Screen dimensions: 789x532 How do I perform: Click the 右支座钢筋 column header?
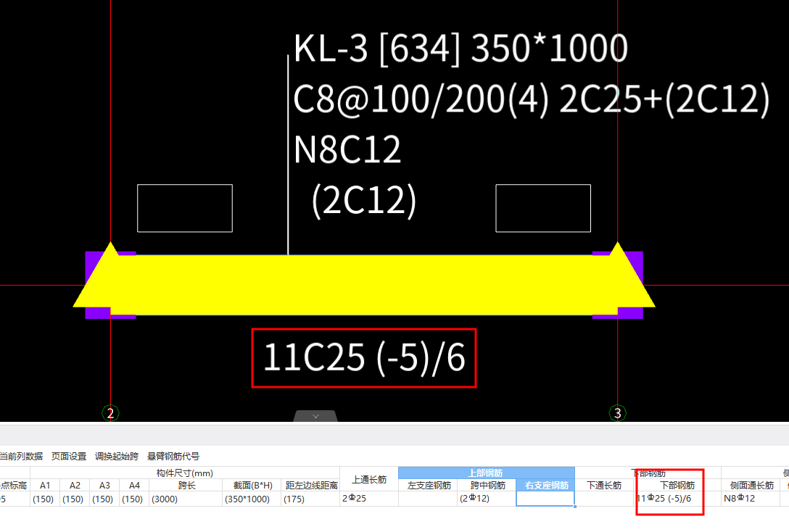546,485
